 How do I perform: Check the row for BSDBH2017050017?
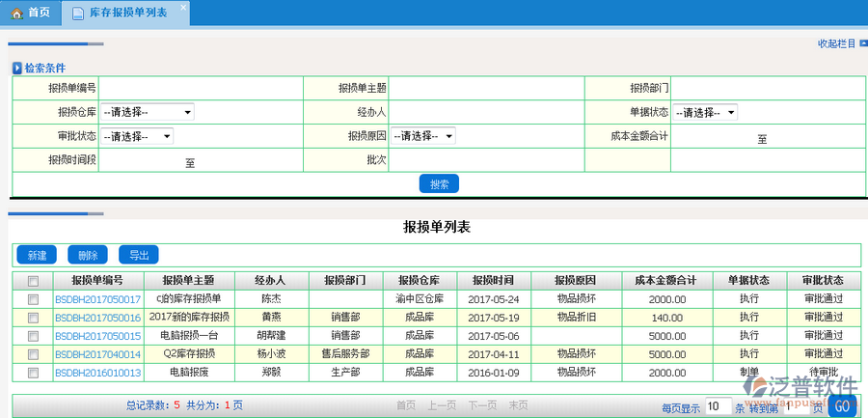pyautogui.click(x=34, y=299)
